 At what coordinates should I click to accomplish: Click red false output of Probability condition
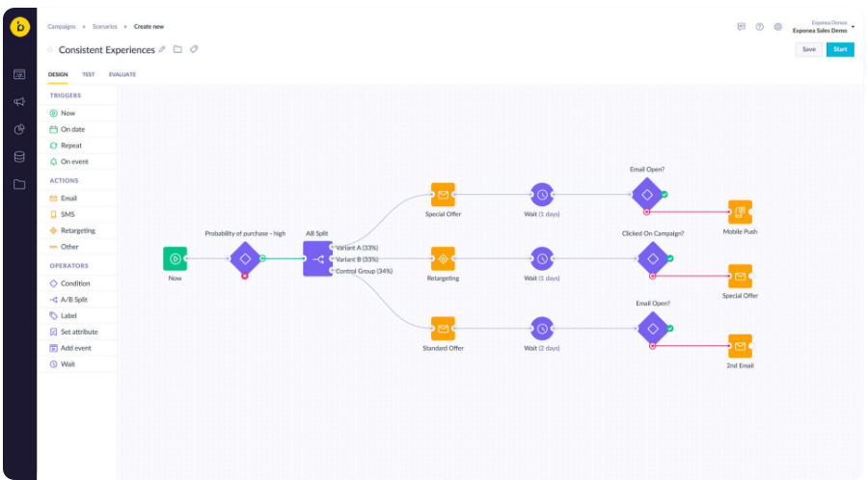pos(245,276)
